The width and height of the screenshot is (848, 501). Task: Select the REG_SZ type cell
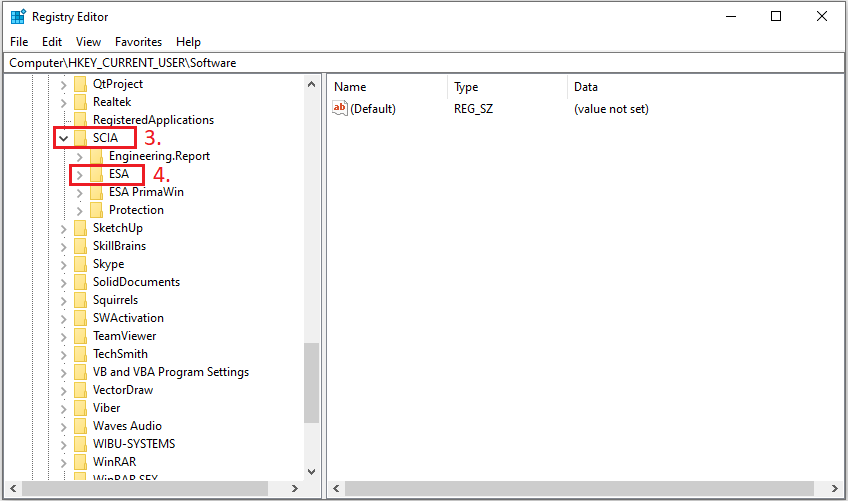point(473,109)
